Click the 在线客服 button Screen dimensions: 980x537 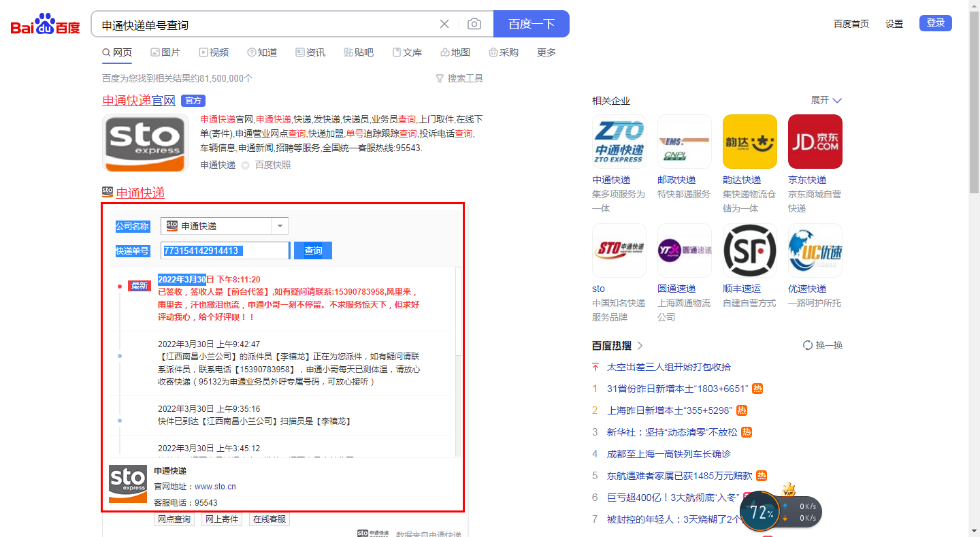269,519
